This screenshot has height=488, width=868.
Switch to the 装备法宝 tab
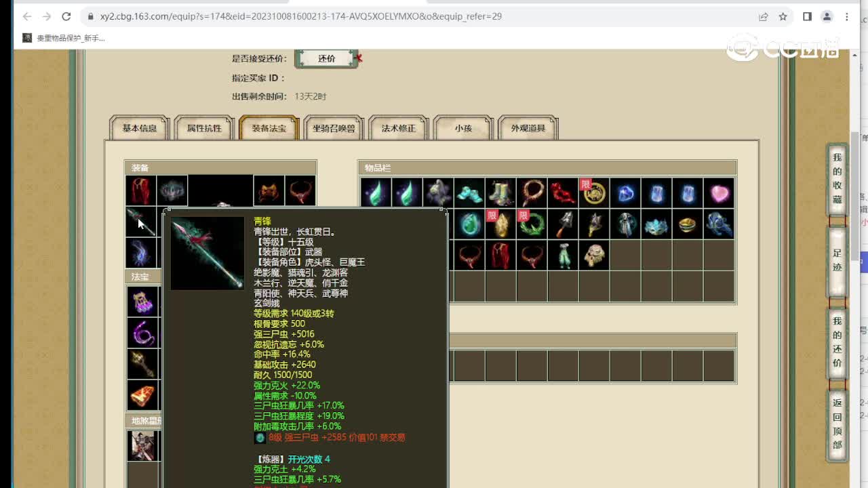[269, 128]
